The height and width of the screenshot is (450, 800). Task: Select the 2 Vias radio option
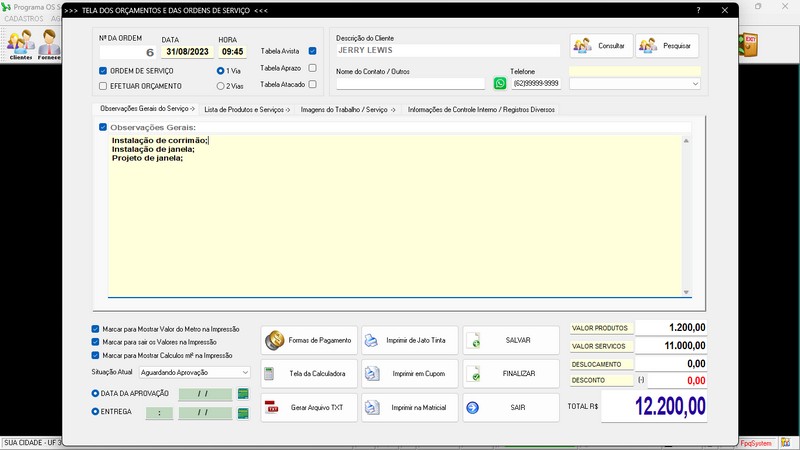click(x=221, y=86)
